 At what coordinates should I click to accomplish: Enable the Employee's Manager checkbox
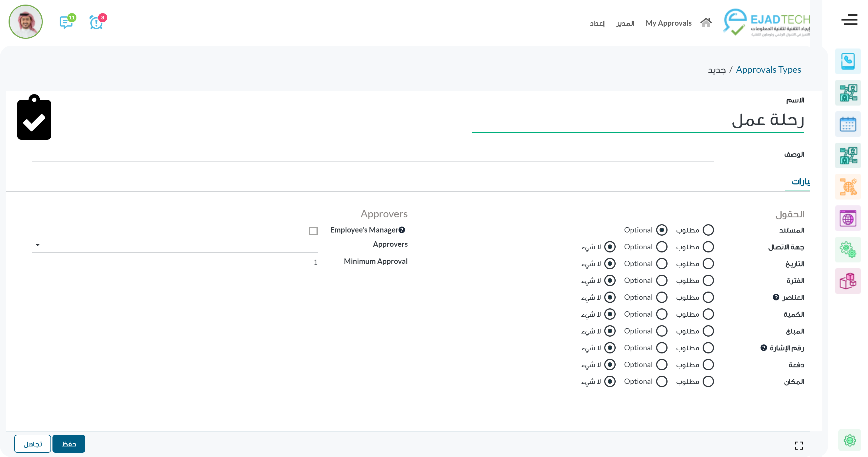pyautogui.click(x=313, y=231)
